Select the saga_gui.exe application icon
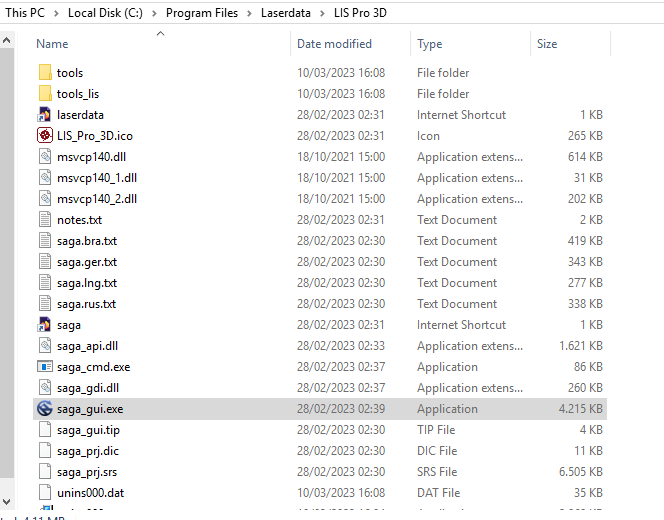 pos(44,409)
